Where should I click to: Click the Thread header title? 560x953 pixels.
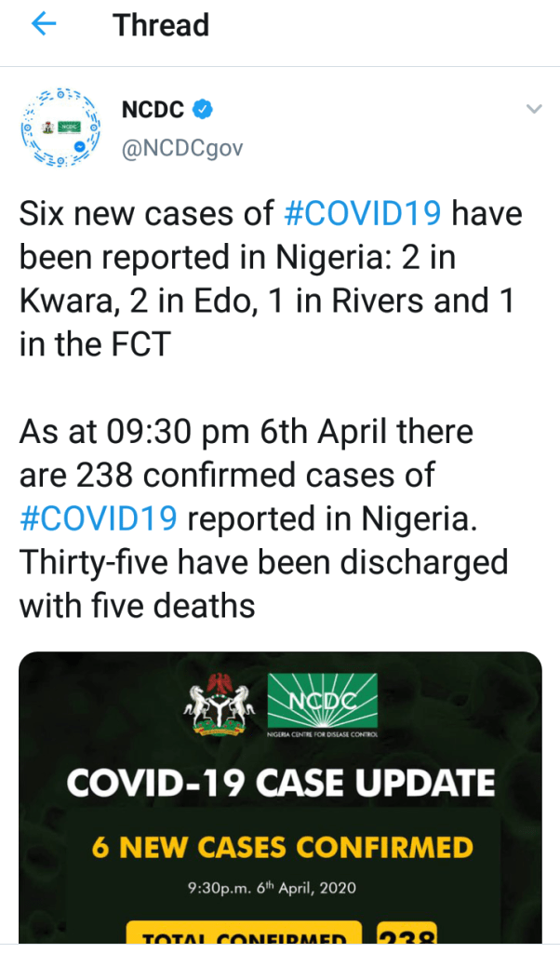click(x=161, y=25)
